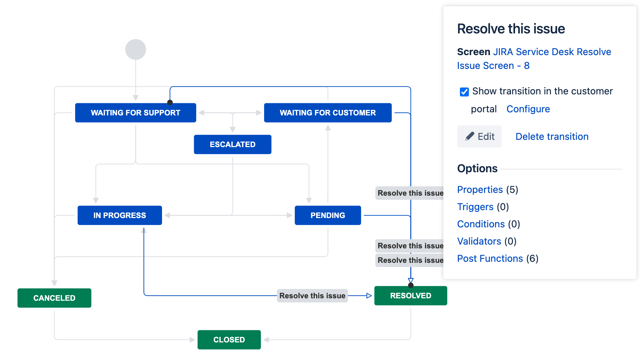Open Post Functions (6) in Options
The height and width of the screenshot is (361, 644).
[x=490, y=258]
